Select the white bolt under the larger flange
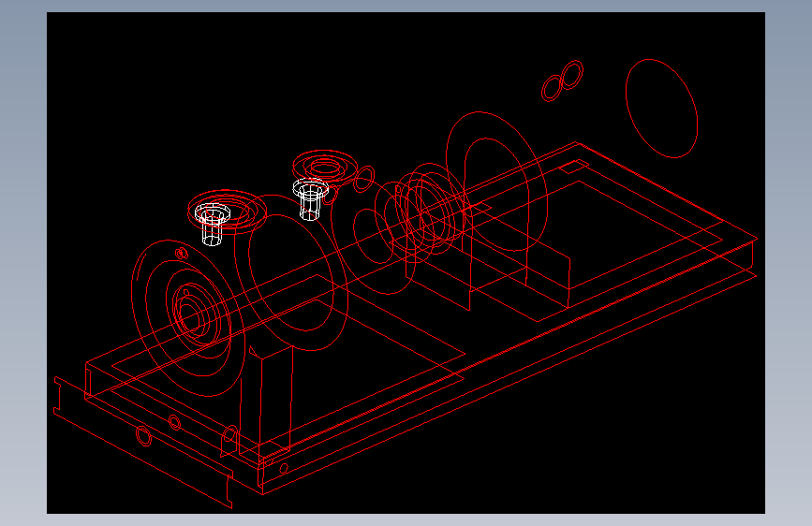Screen dimensions: 812x526 [x=212, y=225]
